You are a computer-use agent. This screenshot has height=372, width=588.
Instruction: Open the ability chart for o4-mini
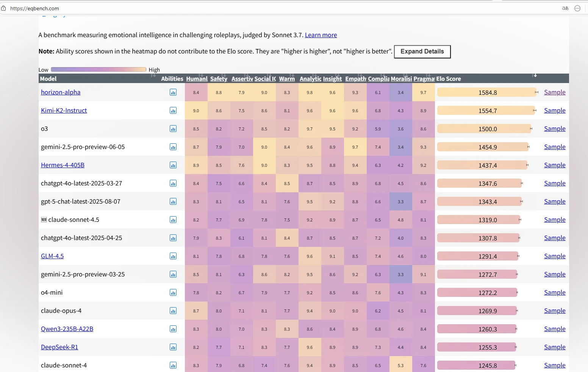point(173,293)
